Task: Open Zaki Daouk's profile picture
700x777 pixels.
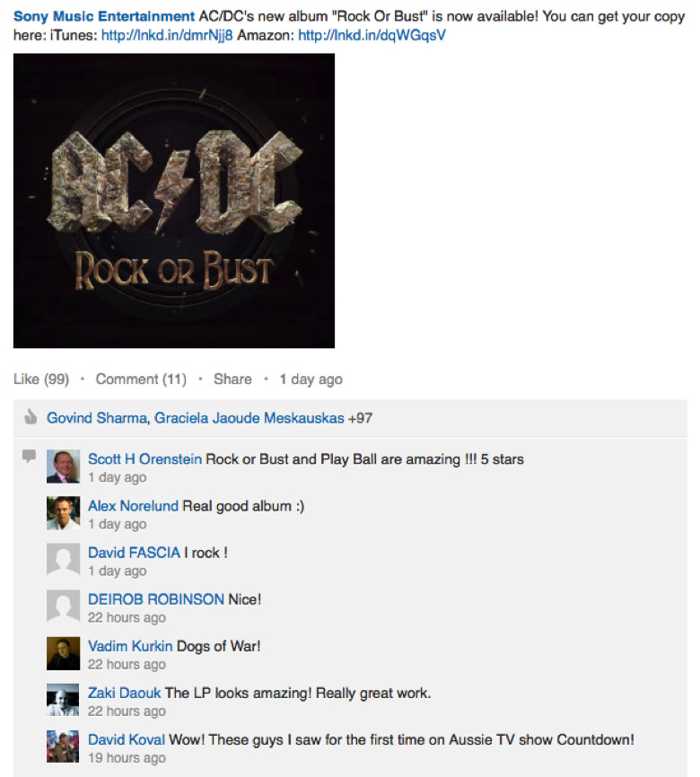Action: pyautogui.click(x=63, y=700)
